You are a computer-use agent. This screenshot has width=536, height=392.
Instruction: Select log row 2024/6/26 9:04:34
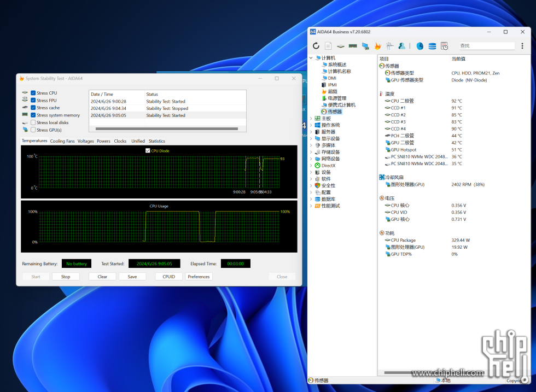click(x=167, y=108)
